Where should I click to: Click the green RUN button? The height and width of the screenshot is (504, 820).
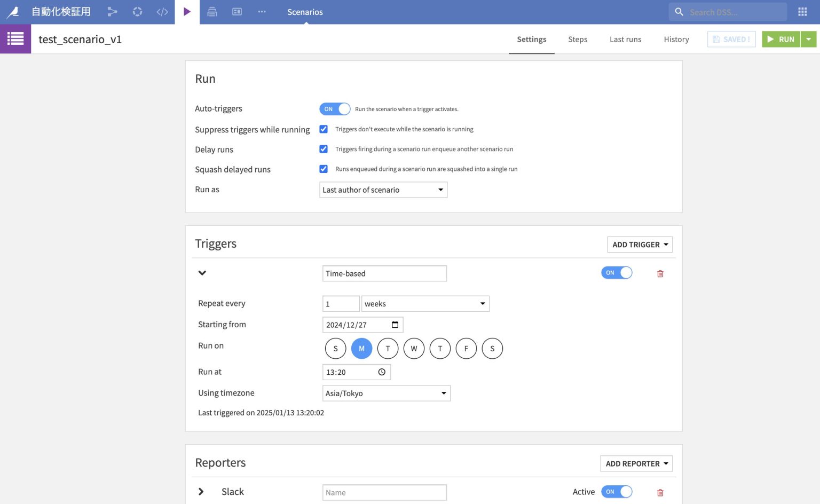point(780,40)
